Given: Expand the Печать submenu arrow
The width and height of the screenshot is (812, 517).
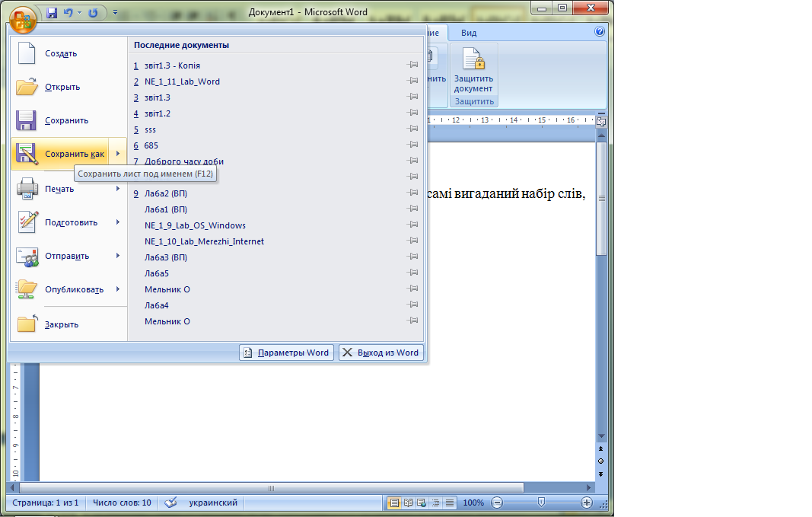Looking at the screenshot, I should click(x=118, y=189).
